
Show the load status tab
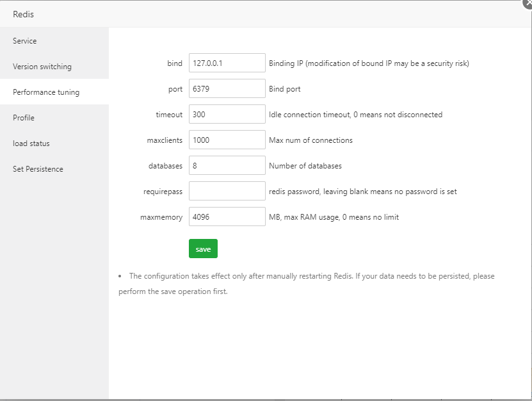pos(31,143)
